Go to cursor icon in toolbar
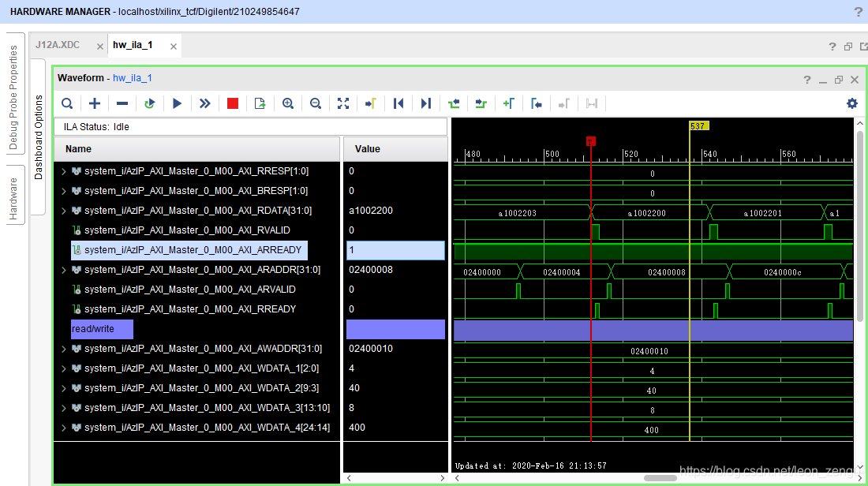 371,103
